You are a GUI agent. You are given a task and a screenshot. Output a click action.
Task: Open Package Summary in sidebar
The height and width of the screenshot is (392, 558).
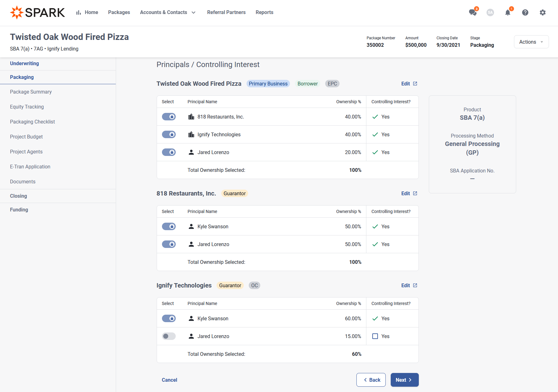tap(31, 92)
